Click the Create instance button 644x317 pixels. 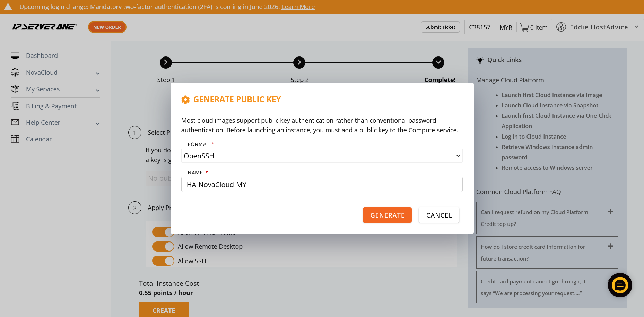[x=164, y=309]
